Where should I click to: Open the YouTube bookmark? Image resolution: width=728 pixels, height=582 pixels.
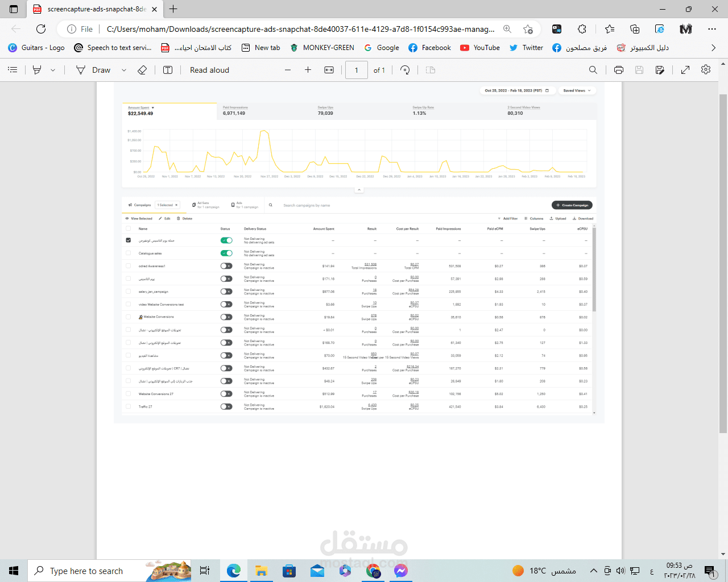point(480,48)
